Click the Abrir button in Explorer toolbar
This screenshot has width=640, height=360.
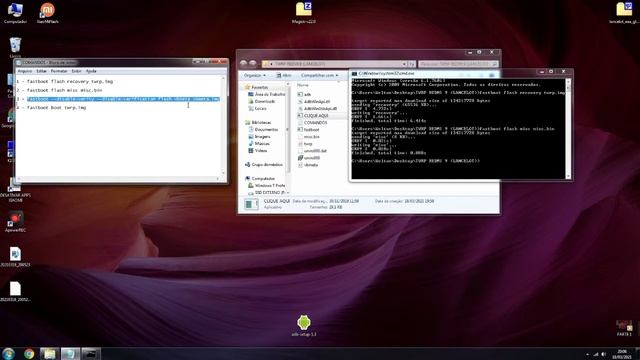pos(284,76)
